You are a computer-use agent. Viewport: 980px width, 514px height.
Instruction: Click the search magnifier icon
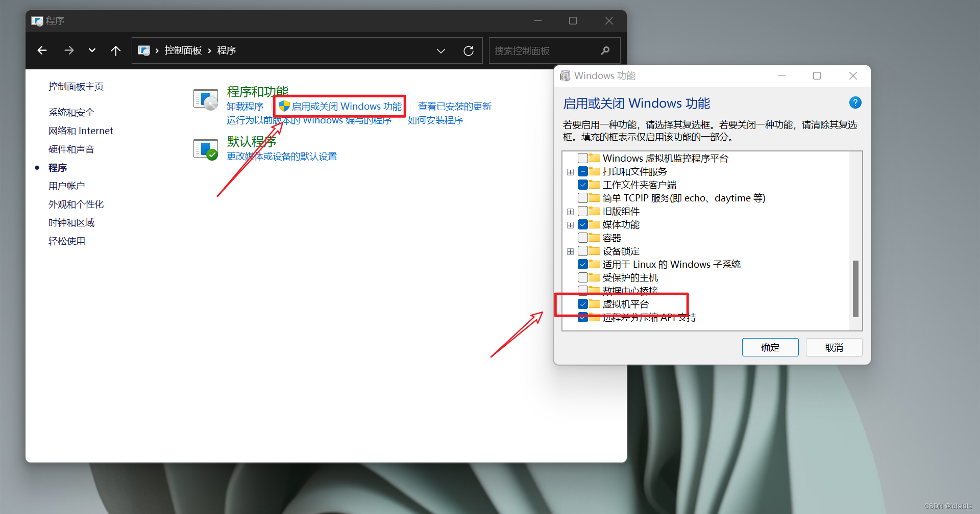tap(605, 50)
